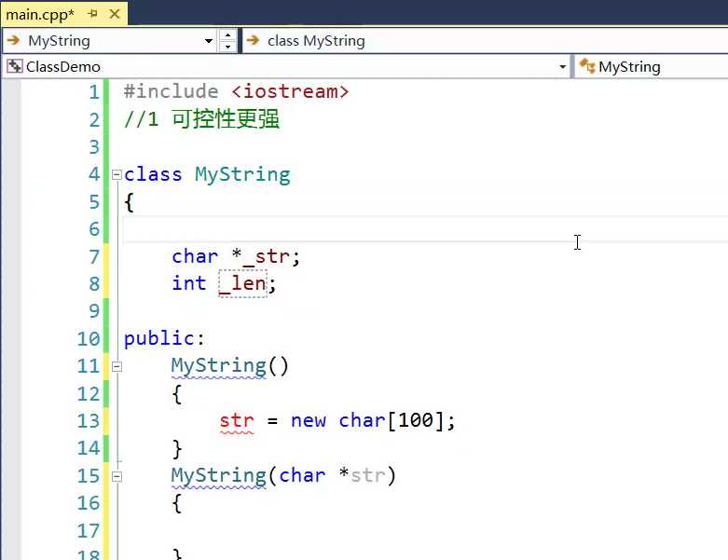Click char[100] on line 13
The width and height of the screenshot is (728, 560).
pos(391,421)
